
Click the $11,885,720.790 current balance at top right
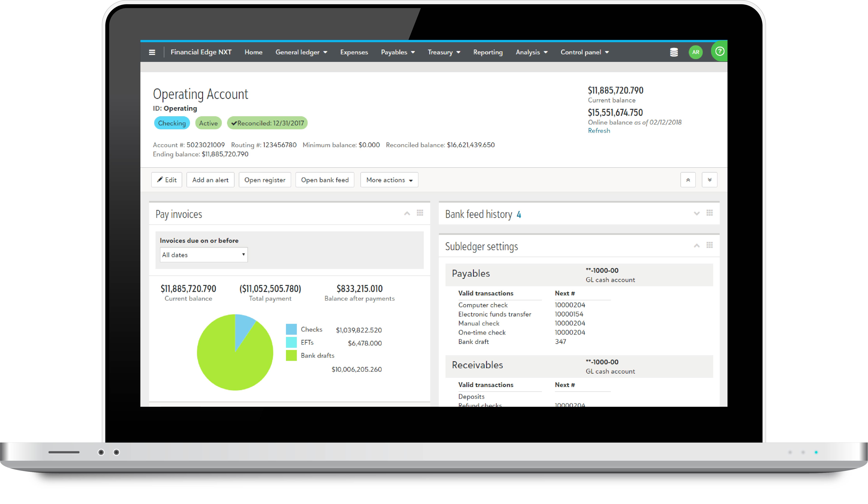point(616,90)
